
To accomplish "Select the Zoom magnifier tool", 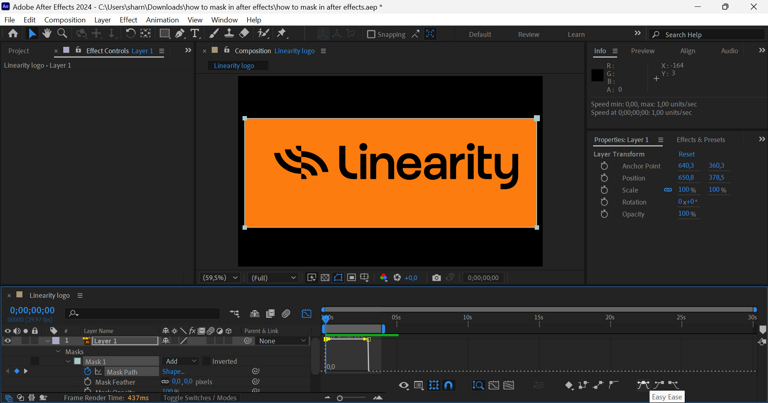I will [62, 33].
